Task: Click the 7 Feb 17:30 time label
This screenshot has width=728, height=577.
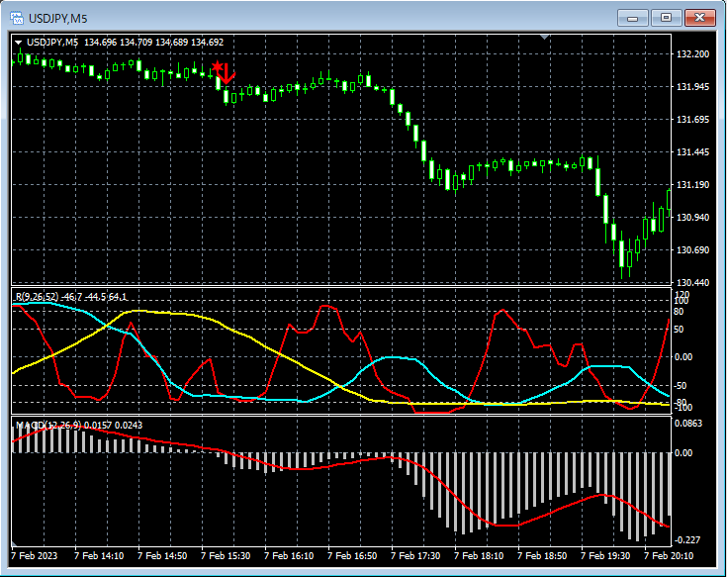Action: click(x=415, y=556)
